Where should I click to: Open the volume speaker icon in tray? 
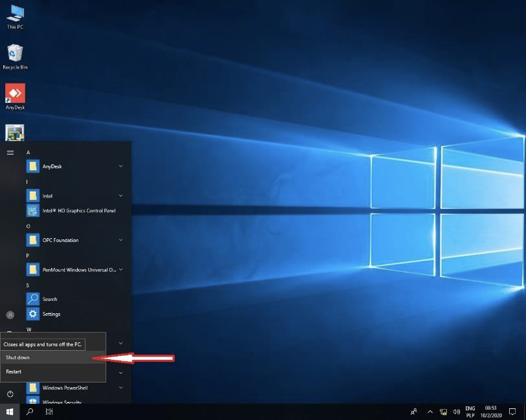point(457,412)
